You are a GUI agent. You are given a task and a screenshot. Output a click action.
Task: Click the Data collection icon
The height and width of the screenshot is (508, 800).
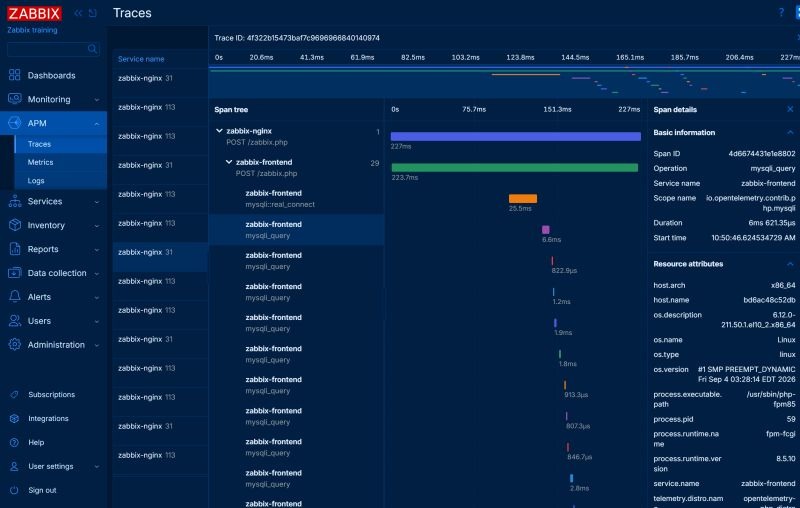pyautogui.click(x=15, y=273)
